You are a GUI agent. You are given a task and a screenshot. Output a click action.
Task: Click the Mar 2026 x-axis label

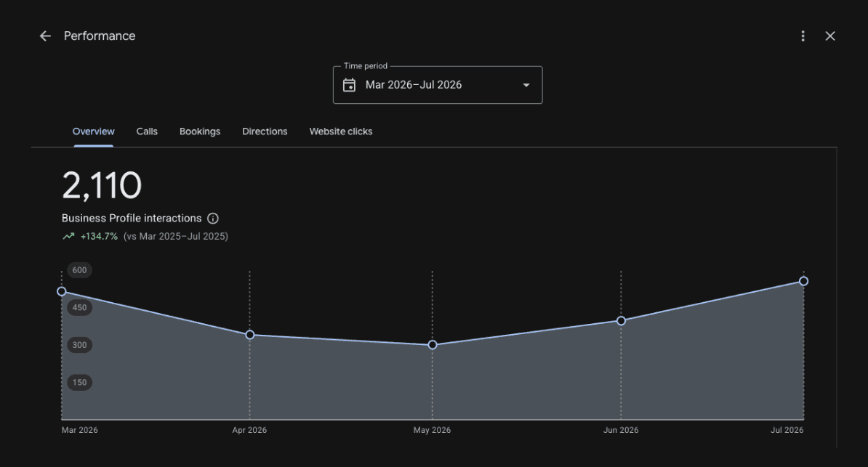pos(80,430)
